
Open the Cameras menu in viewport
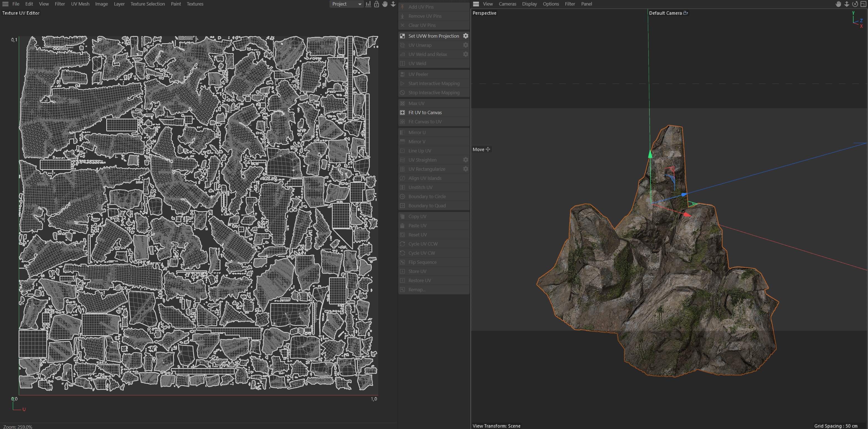(x=507, y=4)
